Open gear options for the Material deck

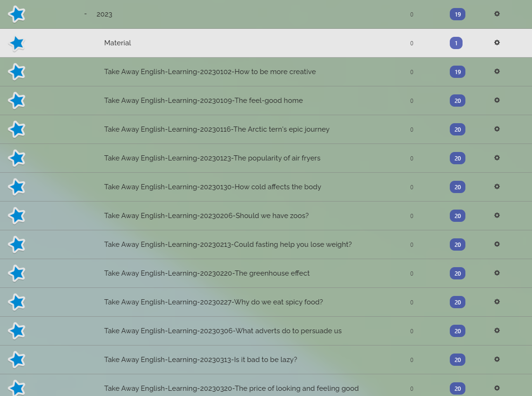[497, 43]
